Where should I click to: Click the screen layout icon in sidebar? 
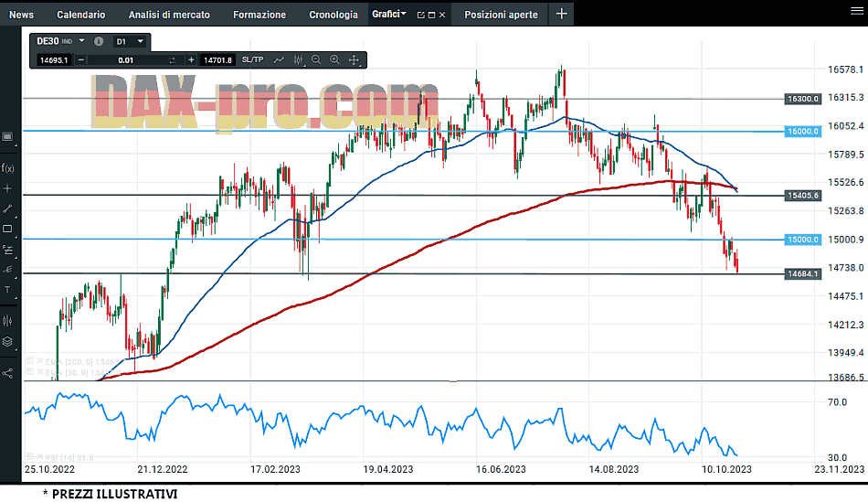pos(7,137)
